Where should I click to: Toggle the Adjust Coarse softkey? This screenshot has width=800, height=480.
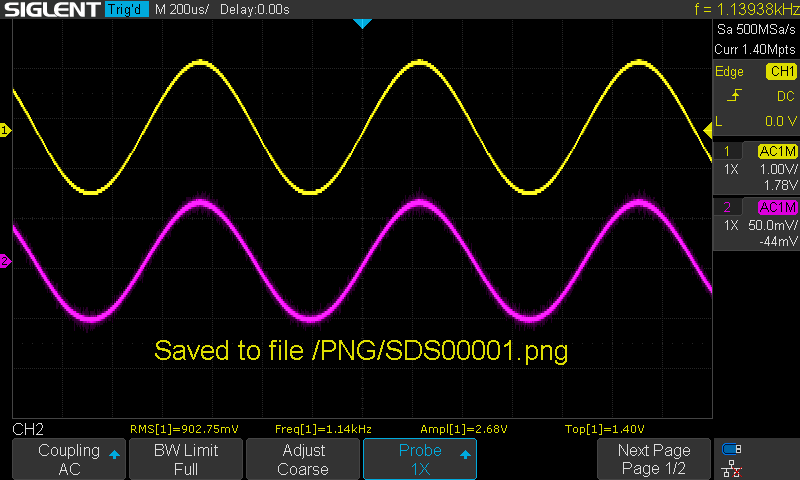303,459
